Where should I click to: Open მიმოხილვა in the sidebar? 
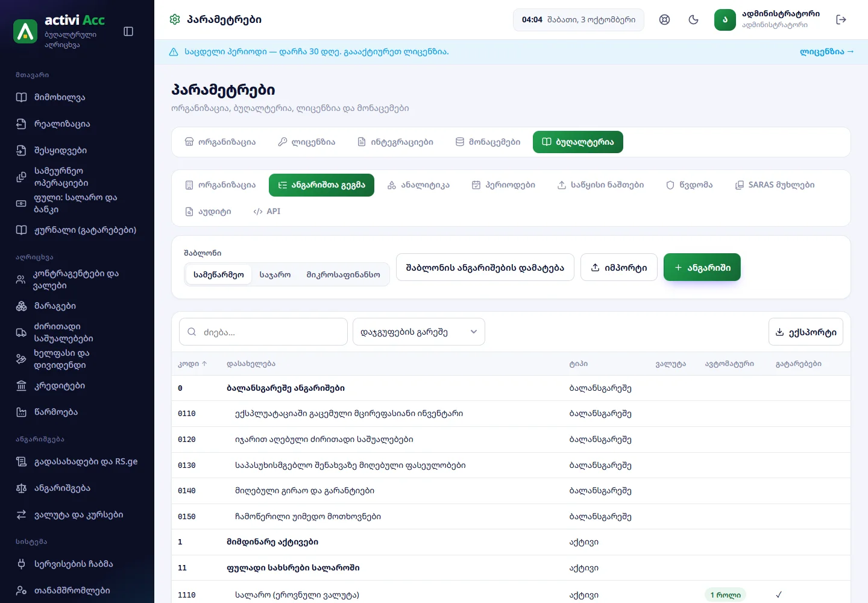coord(77,97)
